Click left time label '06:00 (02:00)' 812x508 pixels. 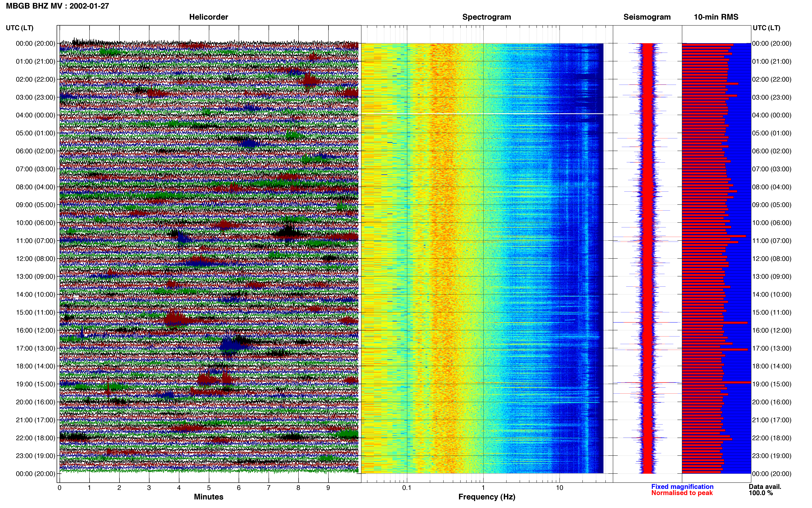tap(36, 151)
